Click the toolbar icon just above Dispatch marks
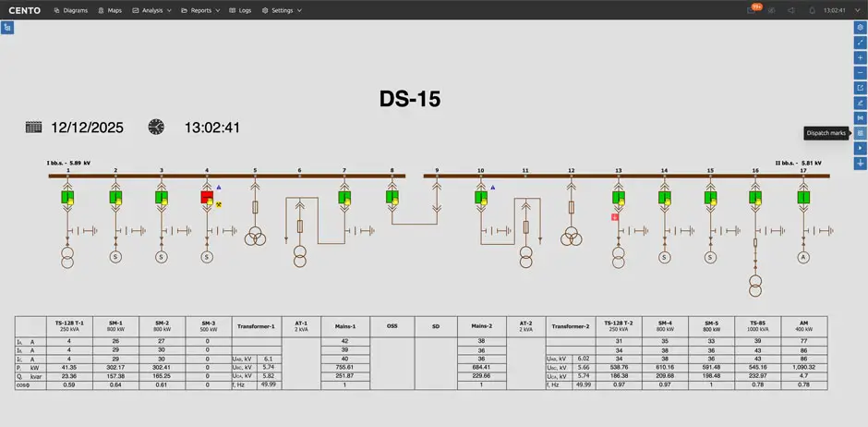The width and height of the screenshot is (868, 427). [x=860, y=118]
